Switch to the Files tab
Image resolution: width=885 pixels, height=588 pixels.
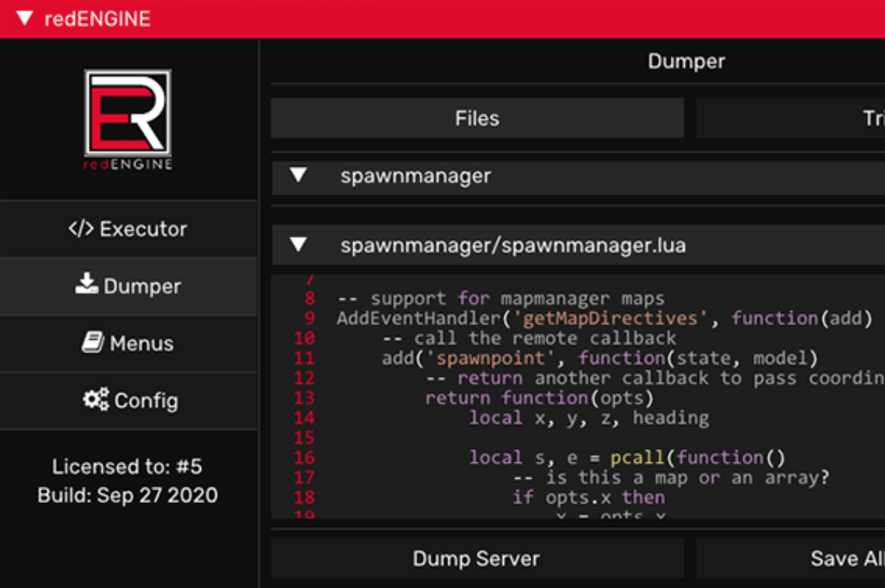(477, 118)
